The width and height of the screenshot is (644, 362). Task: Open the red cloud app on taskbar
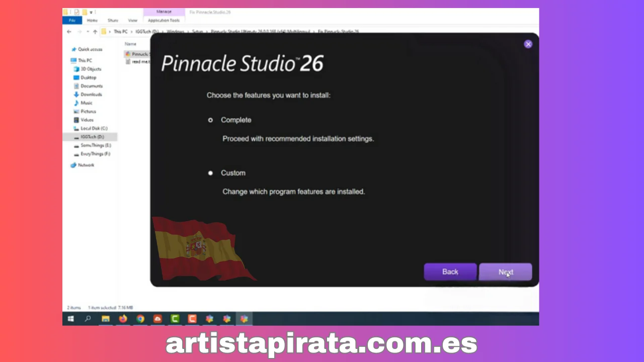point(157,319)
